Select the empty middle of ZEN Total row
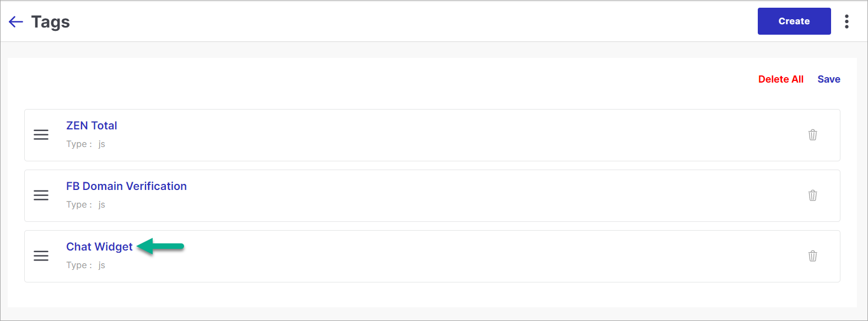The height and width of the screenshot is (321, 868). click(432, 135)
